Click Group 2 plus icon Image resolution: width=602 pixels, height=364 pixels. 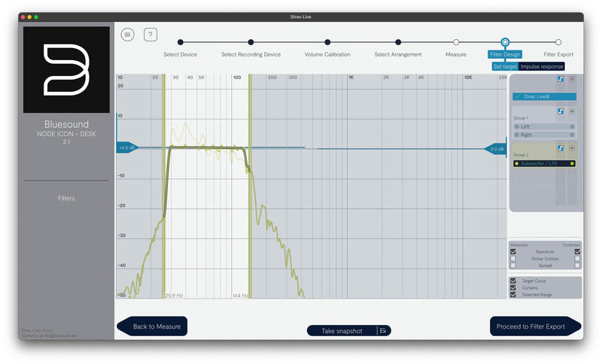coord(572,148)
